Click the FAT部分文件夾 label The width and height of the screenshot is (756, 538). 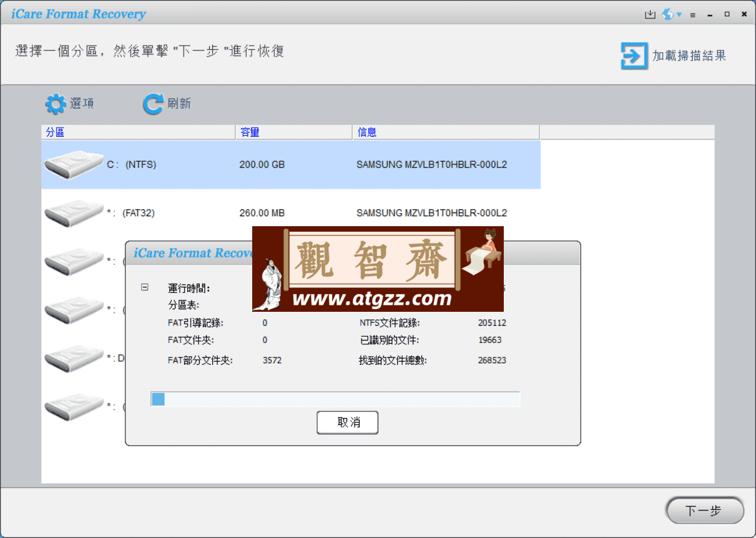pos(200,361)
